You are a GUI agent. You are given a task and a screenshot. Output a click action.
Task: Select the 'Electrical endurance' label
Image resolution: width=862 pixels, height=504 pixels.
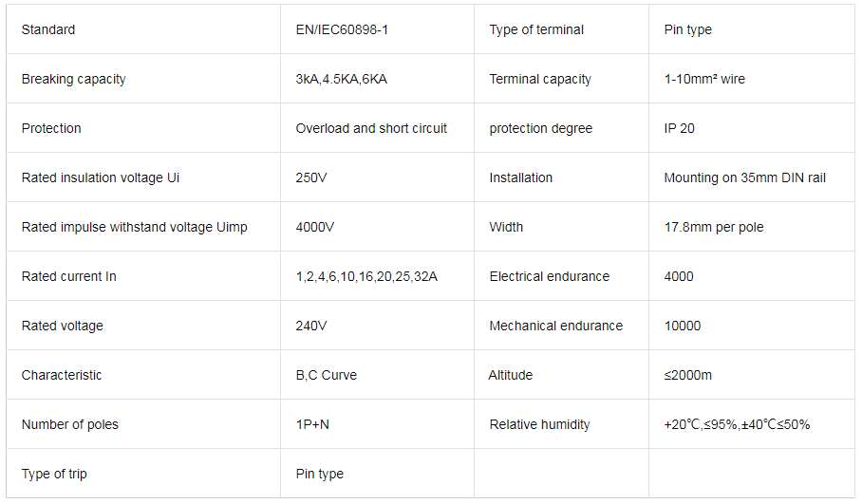click(x=550, y=276)
